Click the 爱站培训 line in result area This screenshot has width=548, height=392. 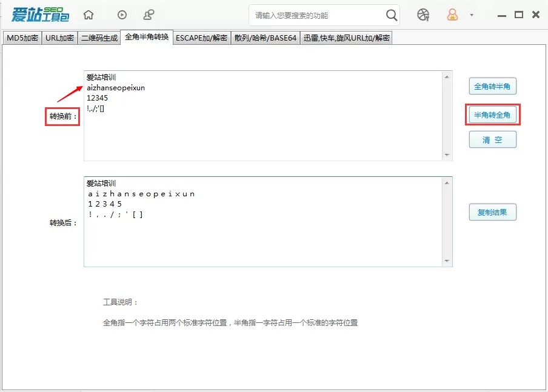pos(101,183)
